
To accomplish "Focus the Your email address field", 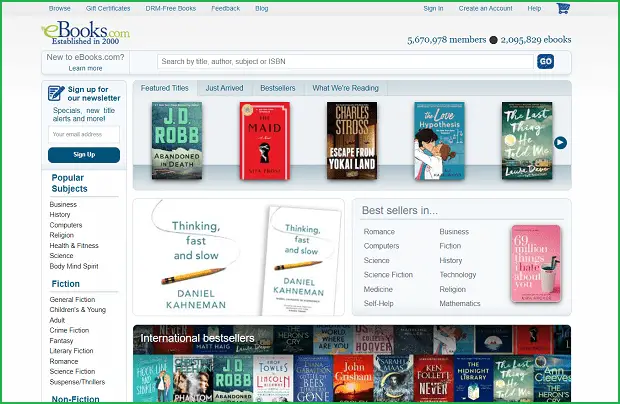I will tap(84, 134).
